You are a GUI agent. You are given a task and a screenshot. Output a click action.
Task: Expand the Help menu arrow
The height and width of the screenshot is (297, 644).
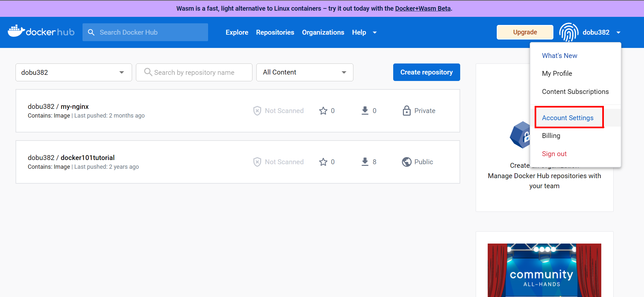375,32
